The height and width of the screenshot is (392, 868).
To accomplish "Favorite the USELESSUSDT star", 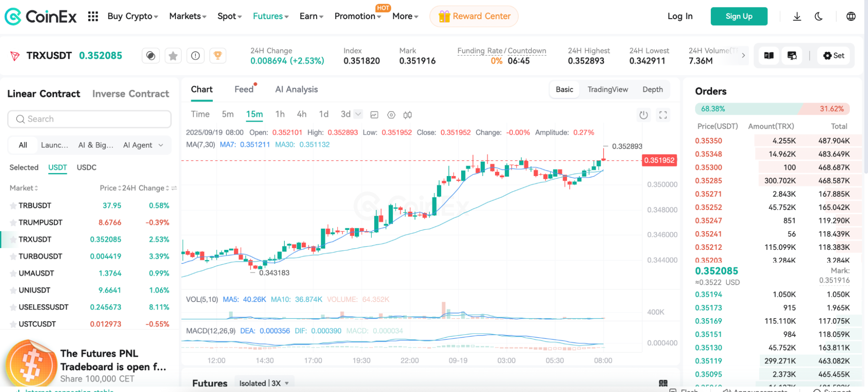I will [13, 307].
